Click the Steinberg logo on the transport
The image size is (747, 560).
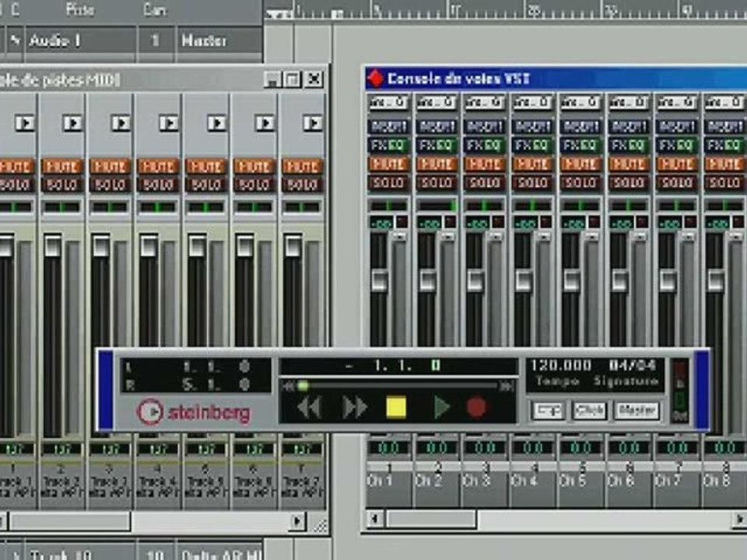194,412
